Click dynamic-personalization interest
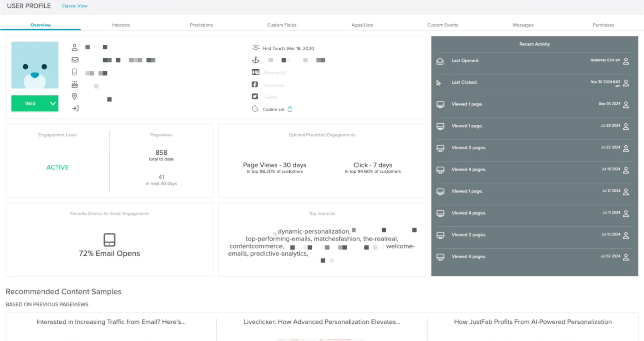The width and height of the screenshot is (644, 341). coord(314,231)
